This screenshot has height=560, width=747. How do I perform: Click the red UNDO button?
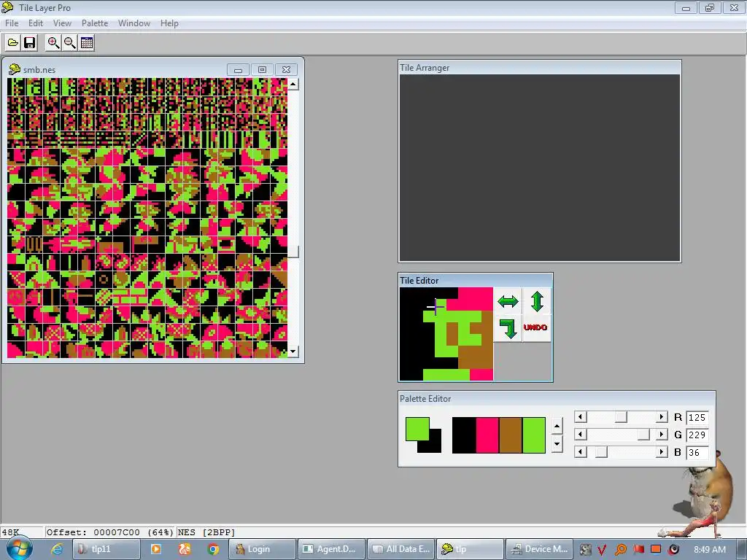coord(535,327)
